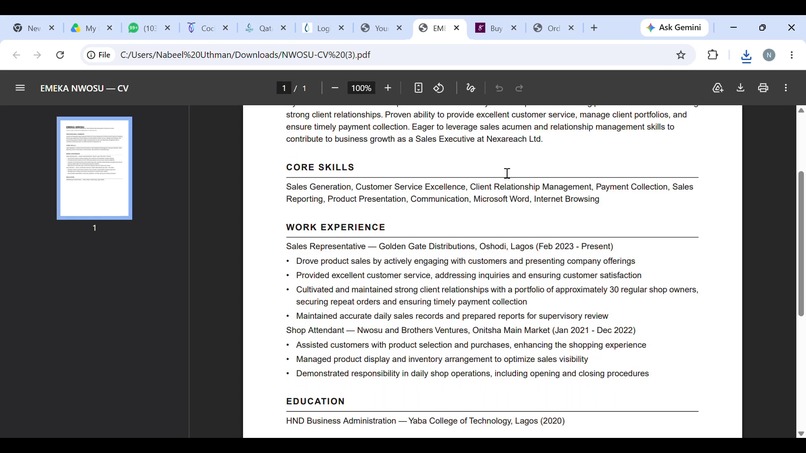Click the fit to page icon
The image size is (806, 453).
[418, 88]
